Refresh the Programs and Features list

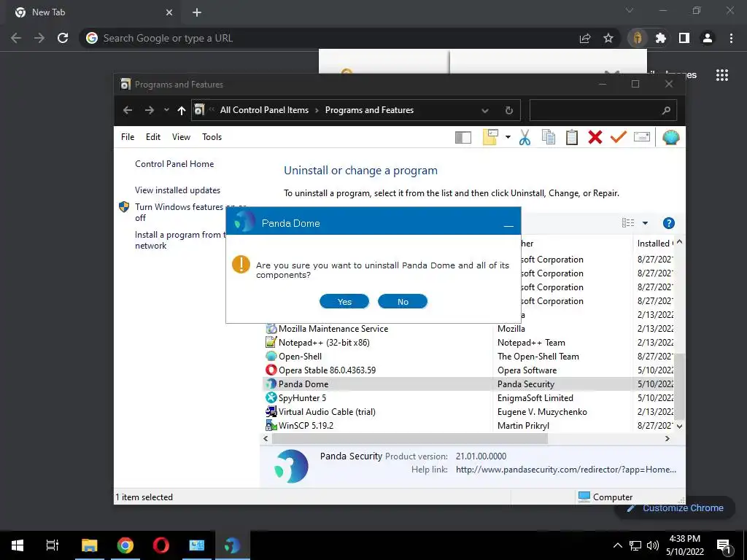[x=508, y=111]
